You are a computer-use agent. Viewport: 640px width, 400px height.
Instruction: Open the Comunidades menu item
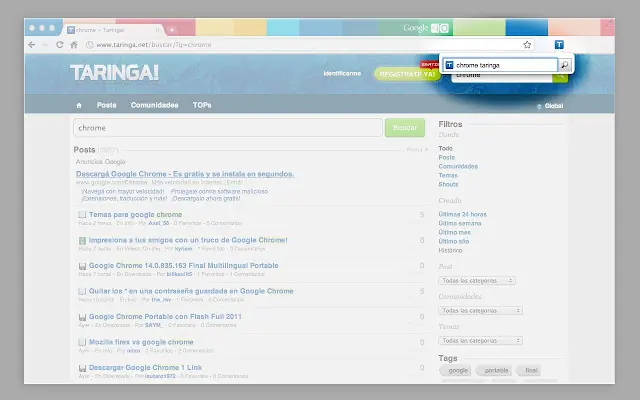[154, 105]
